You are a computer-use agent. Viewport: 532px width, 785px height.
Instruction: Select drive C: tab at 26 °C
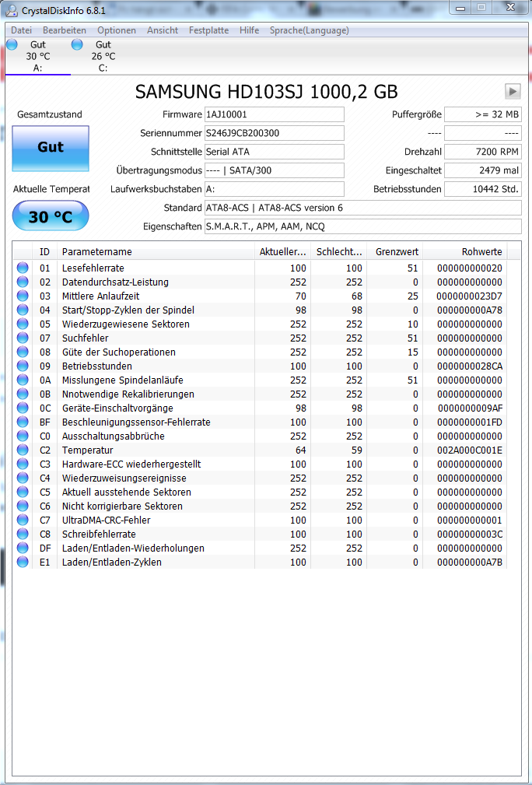pyautogui.click(x=103, y=56)
